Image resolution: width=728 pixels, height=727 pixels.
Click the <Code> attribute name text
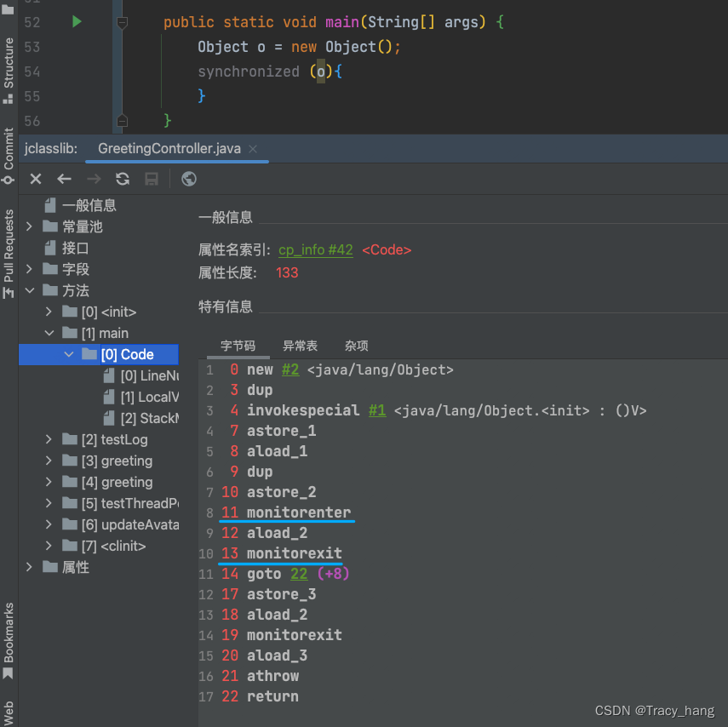pyautogui.click(x=387, y=249)
